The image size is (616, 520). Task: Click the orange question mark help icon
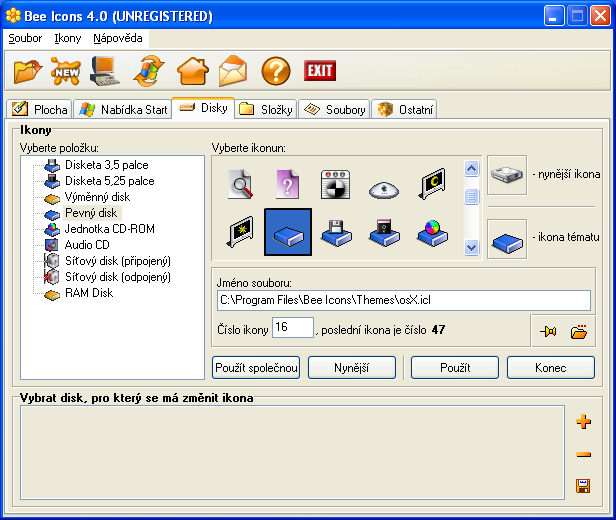(x=276, y=71)
